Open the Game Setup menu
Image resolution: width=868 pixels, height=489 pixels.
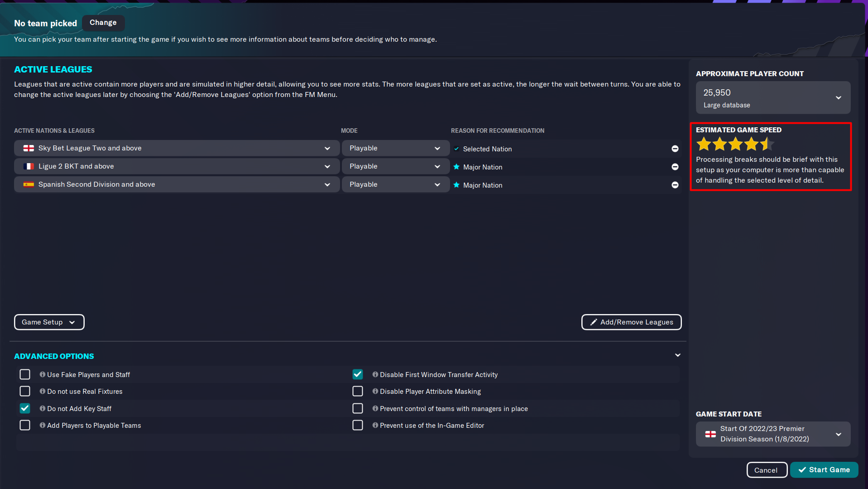pyautogui.click(x=49, y=322)
